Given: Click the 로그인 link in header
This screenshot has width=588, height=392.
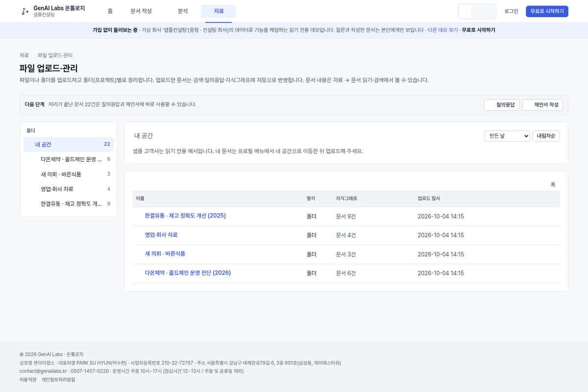Looking at the screenshot, I should [x=511, y=11].
